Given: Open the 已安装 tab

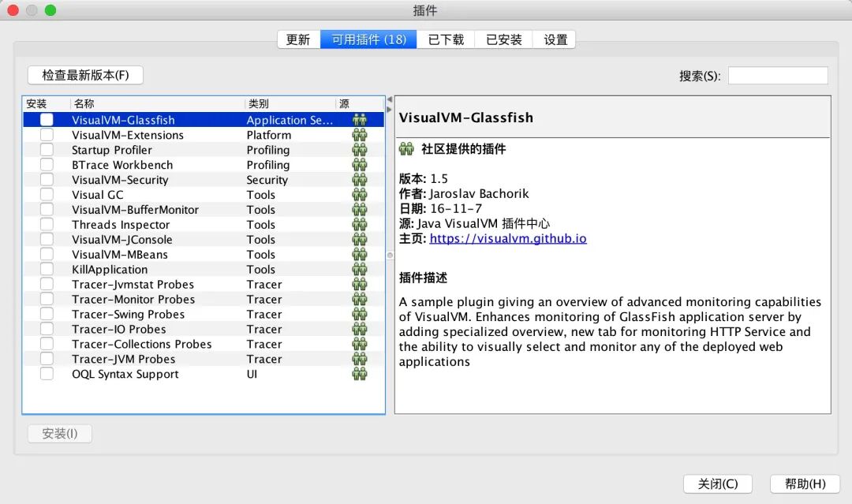Looking at the screenshot, I should point(503,39).
